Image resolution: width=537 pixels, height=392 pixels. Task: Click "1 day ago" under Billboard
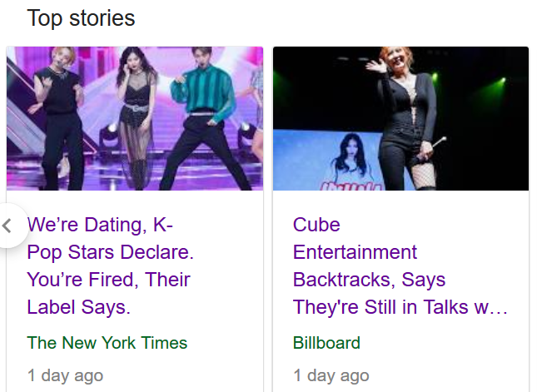[331, 375]
